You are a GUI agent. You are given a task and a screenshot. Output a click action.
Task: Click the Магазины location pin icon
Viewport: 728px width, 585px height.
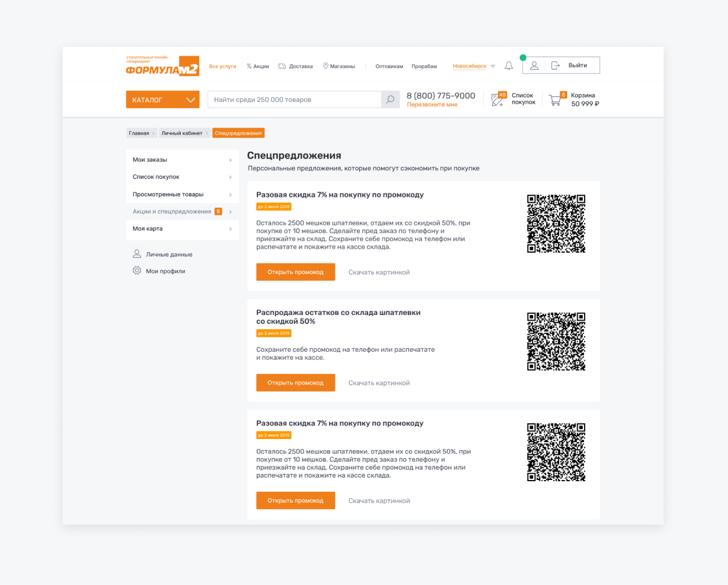click(325, 66)
